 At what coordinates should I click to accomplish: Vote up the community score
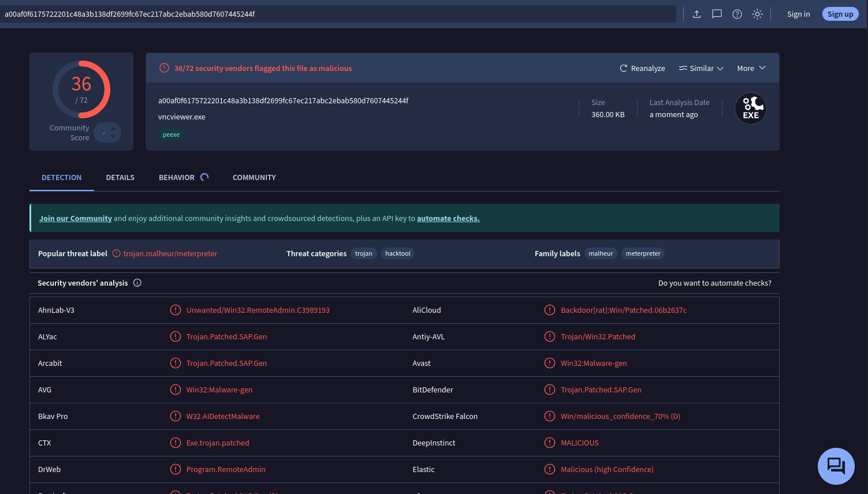[113, 129]
